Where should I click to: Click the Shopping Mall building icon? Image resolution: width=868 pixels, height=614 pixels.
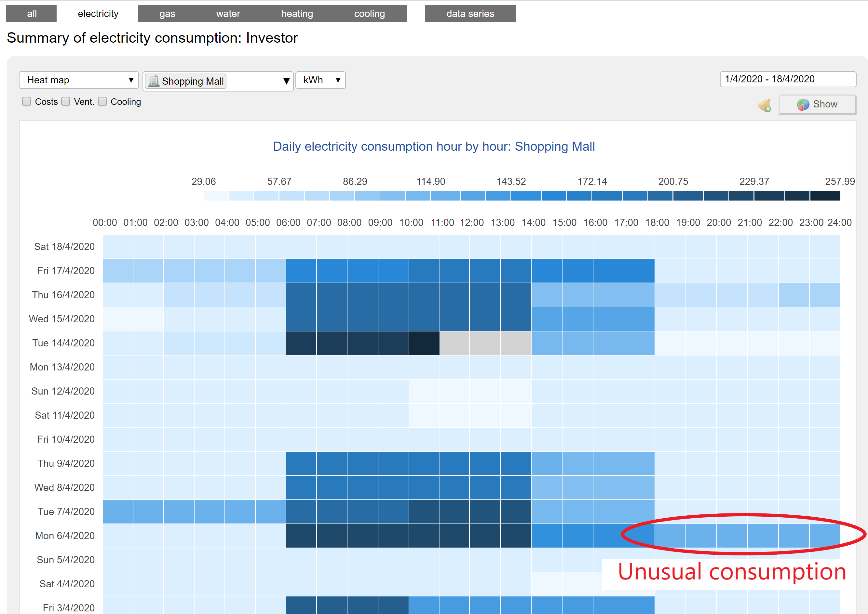click(x=154, y=81)
